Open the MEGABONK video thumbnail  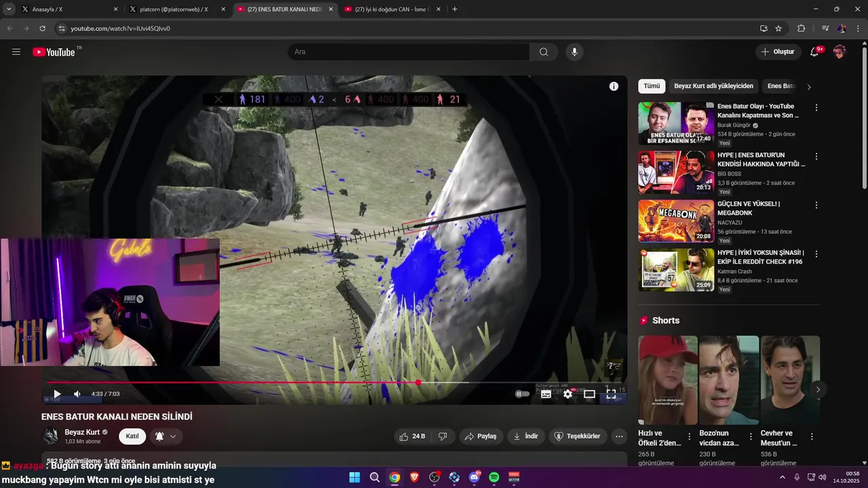[x=676, y=221]
